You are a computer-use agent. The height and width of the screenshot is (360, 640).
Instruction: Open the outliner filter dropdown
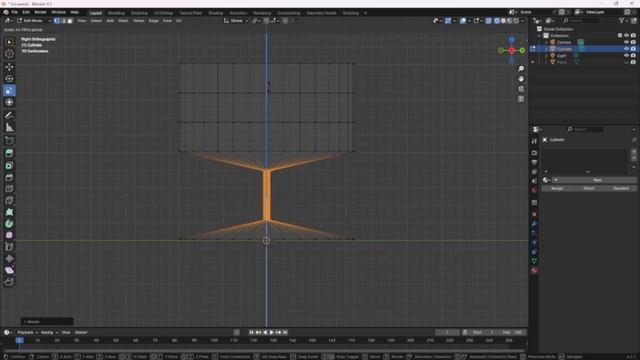point(623,20)
